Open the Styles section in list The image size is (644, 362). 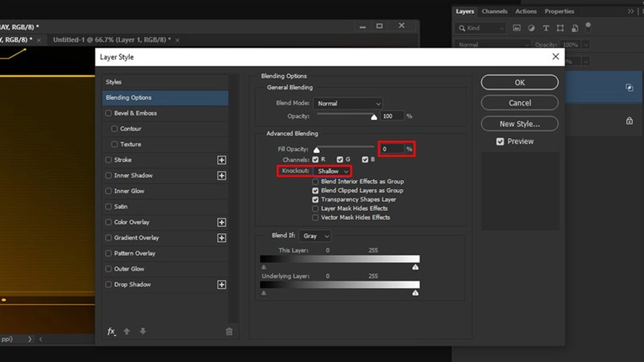tap(165, 82)
